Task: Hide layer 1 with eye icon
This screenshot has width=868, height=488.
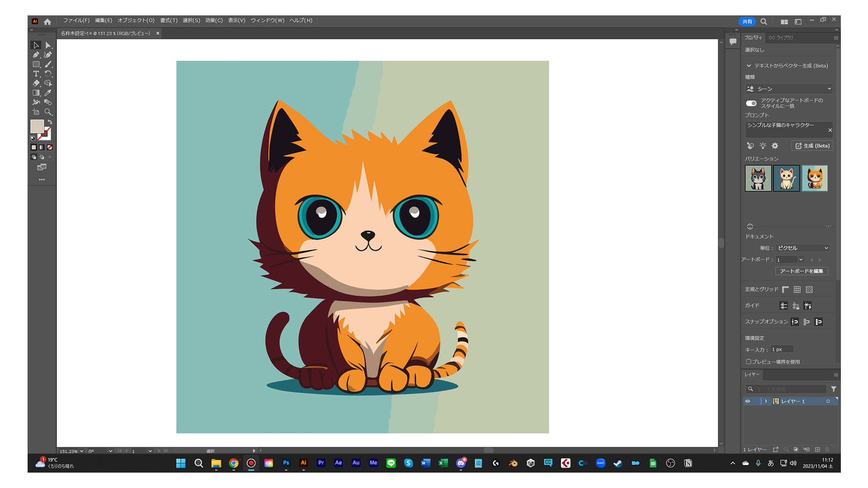Action: [x=748, y=401]
